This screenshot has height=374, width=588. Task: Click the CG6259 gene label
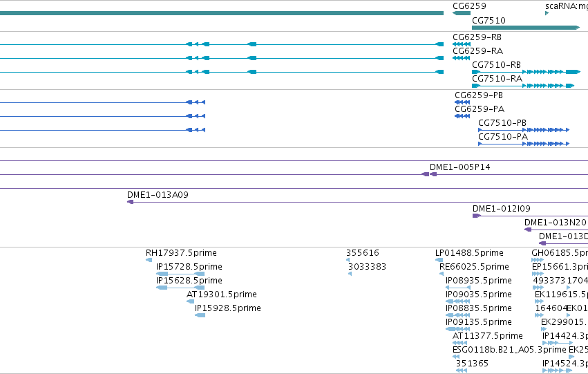coord(469,6)
